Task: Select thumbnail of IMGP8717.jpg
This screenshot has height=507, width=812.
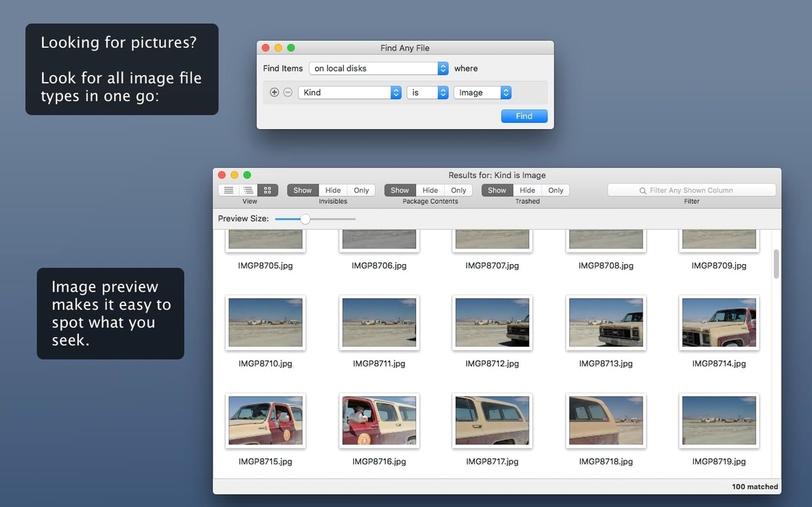Action: [x=492, y=421]
